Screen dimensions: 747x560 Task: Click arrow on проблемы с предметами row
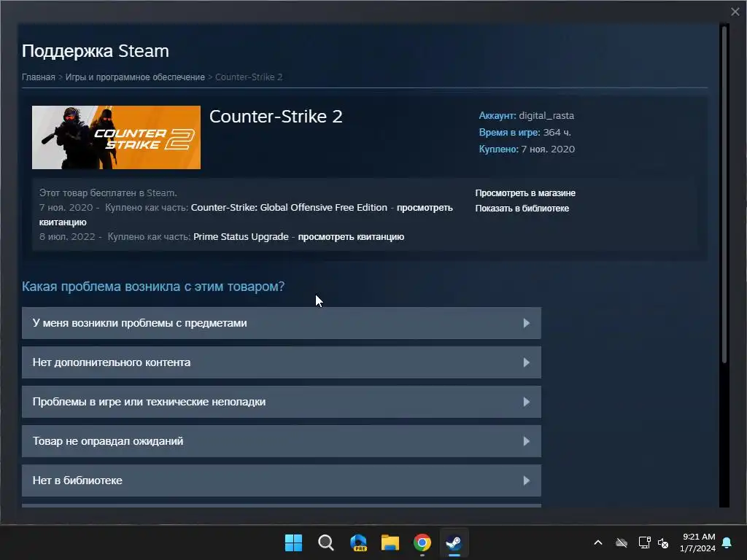[527, 323]
